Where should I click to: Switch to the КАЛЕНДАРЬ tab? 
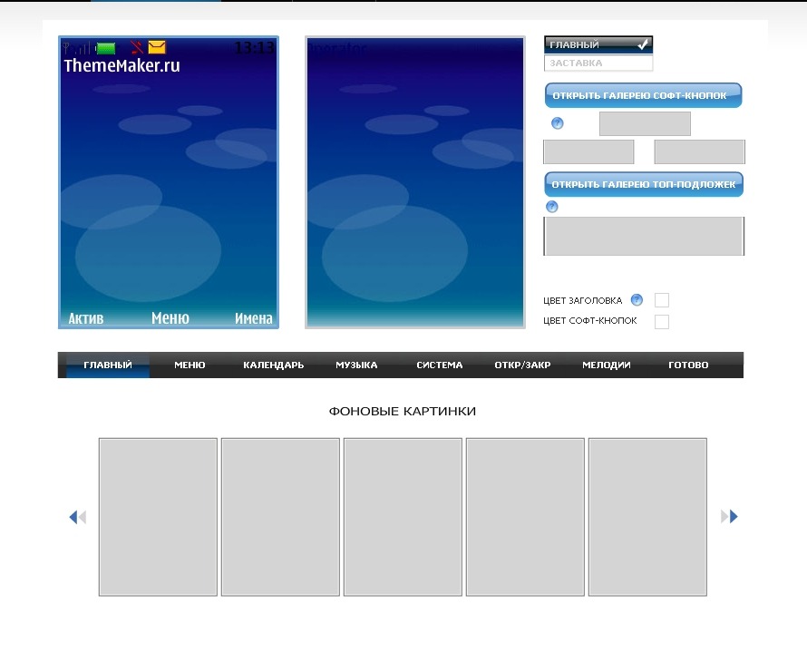coord(273,365)
